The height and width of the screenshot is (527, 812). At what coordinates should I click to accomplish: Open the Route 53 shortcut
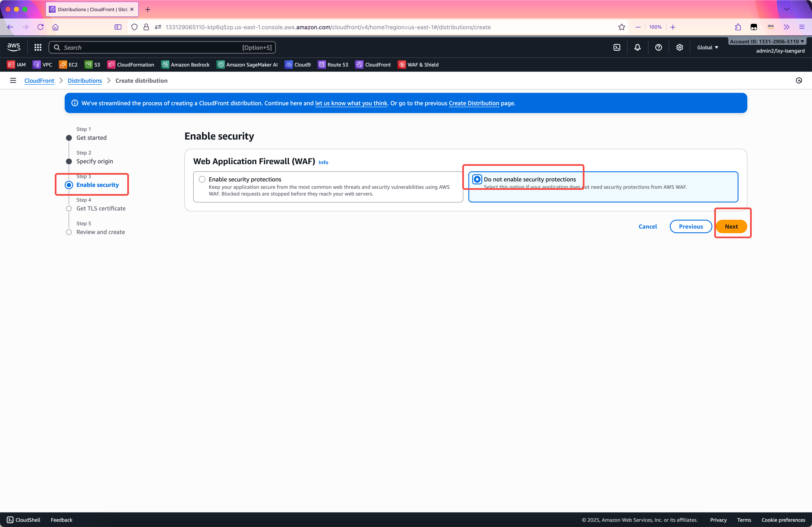(x=333, y=65)
